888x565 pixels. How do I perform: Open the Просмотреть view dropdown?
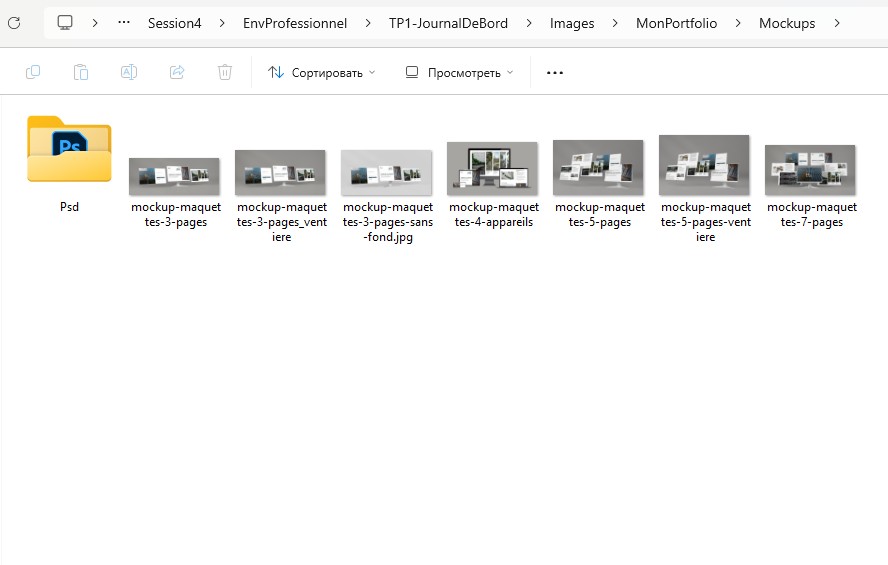pyautogui.click(x=459, y=72)
